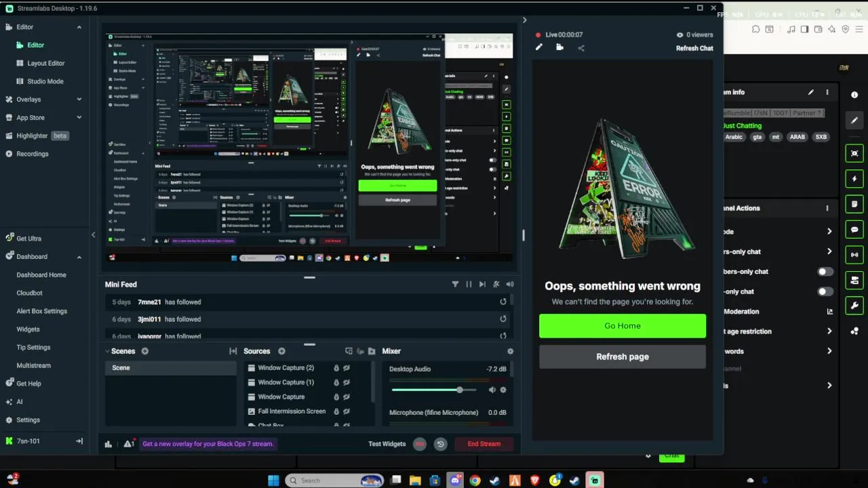Toggle muting event sounds in Mini Feed

point(496,285)
